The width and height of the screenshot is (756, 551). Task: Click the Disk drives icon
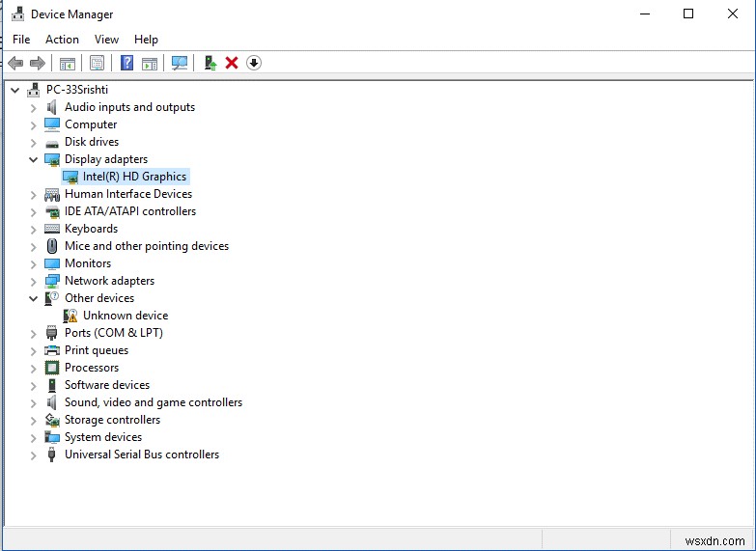[51, 143]
